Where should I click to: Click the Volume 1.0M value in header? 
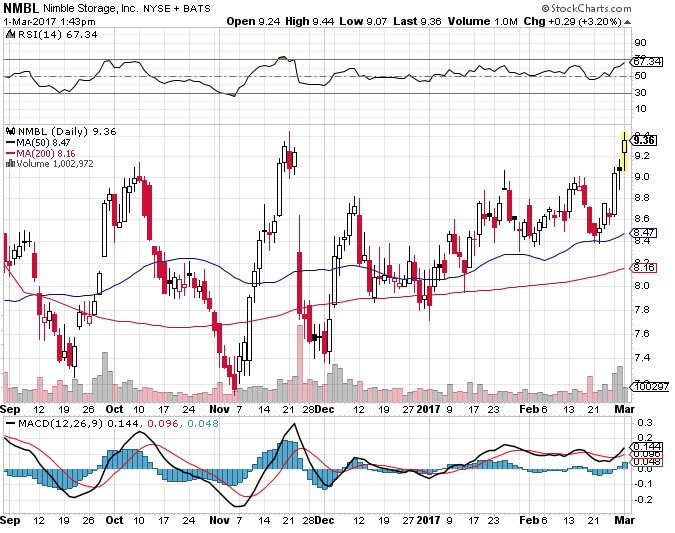pyautogui.click(x=483, y=22)
